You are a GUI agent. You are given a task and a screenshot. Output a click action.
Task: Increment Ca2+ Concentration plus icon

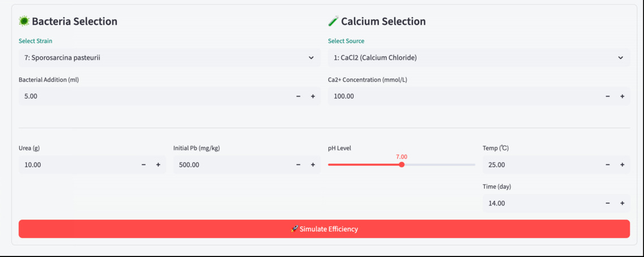point(622,96)
